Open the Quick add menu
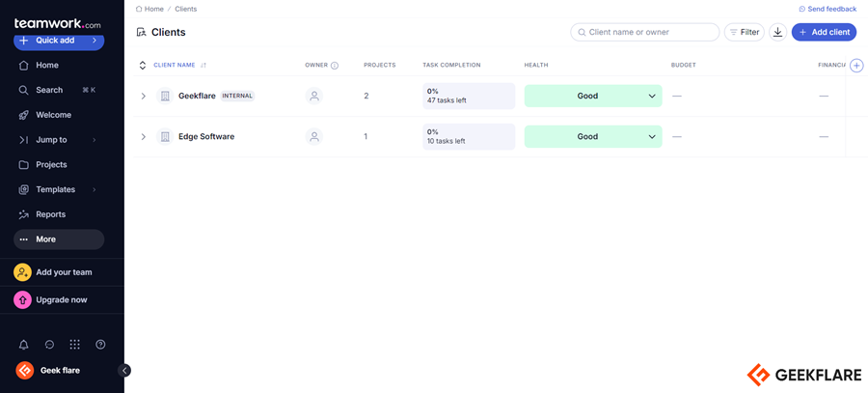Image resolution: width=868 pixels, height=393 pixels. 59,41
